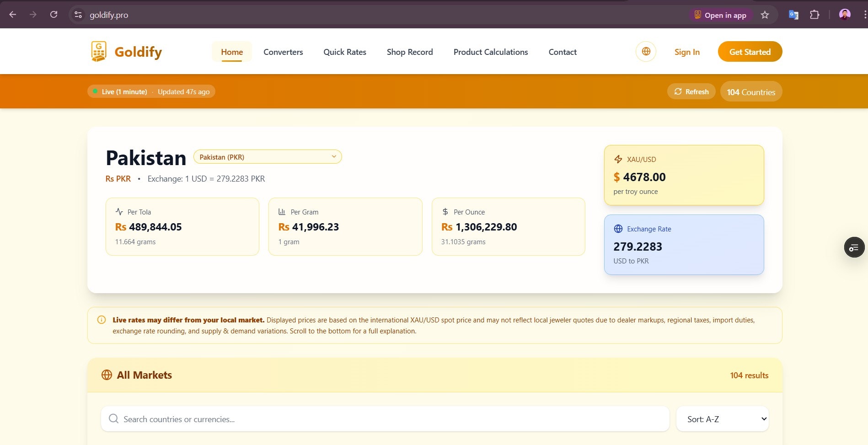Click the Sign In link

[x=687, y=52]
